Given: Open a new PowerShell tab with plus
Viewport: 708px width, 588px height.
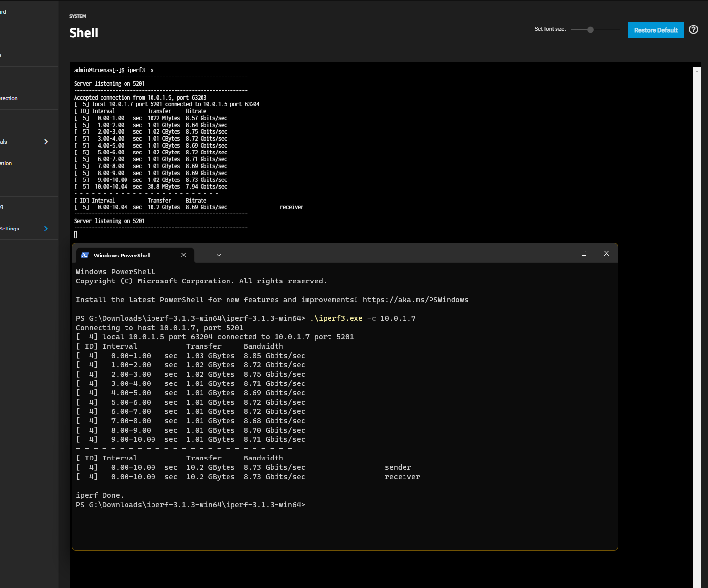Looking at the screenshot, I should click(204, 255).
